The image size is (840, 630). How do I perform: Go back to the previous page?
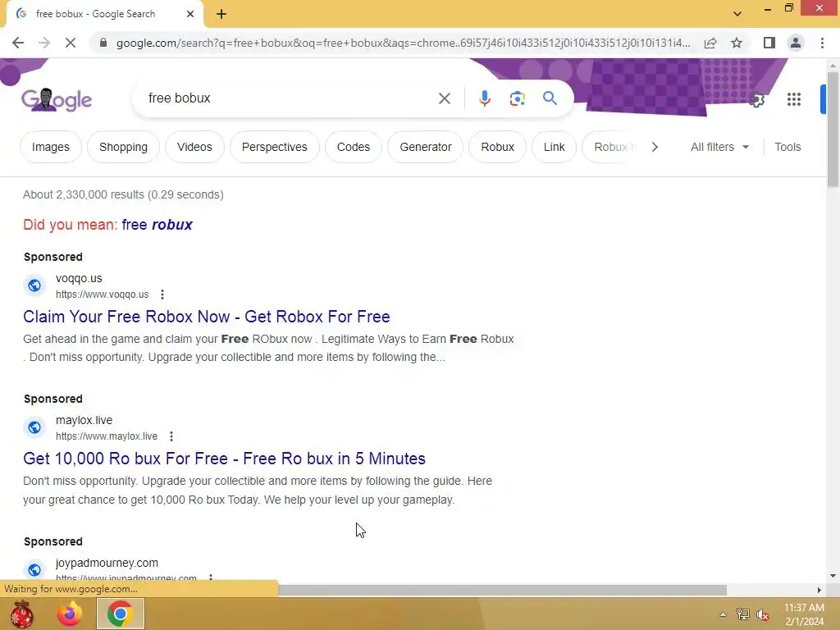(18, 43)
